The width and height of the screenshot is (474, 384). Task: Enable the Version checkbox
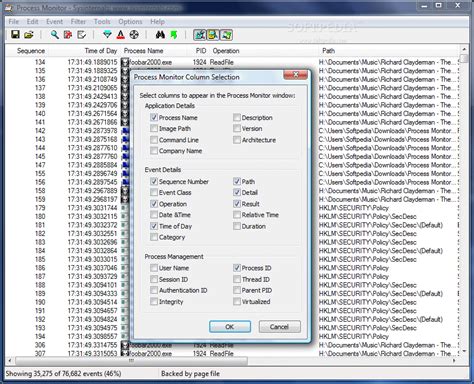(237, 128)
